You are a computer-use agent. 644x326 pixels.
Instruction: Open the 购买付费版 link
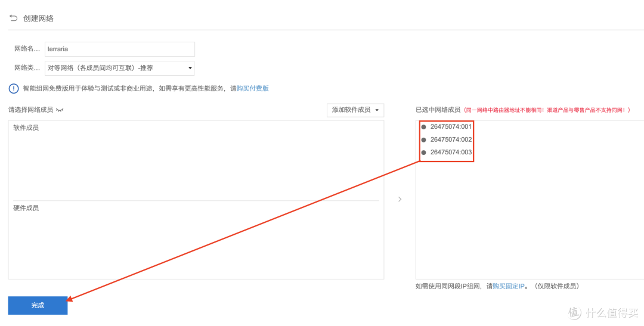click(253, 88)
